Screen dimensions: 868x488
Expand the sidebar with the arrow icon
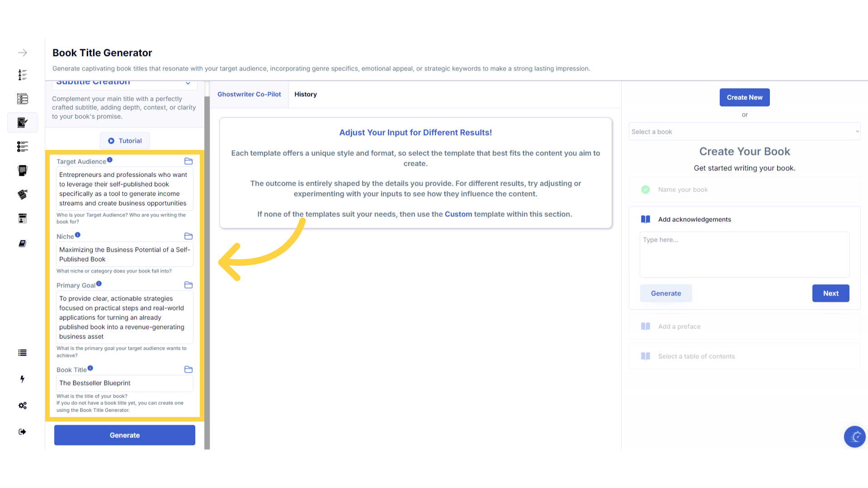coord(23,53)
